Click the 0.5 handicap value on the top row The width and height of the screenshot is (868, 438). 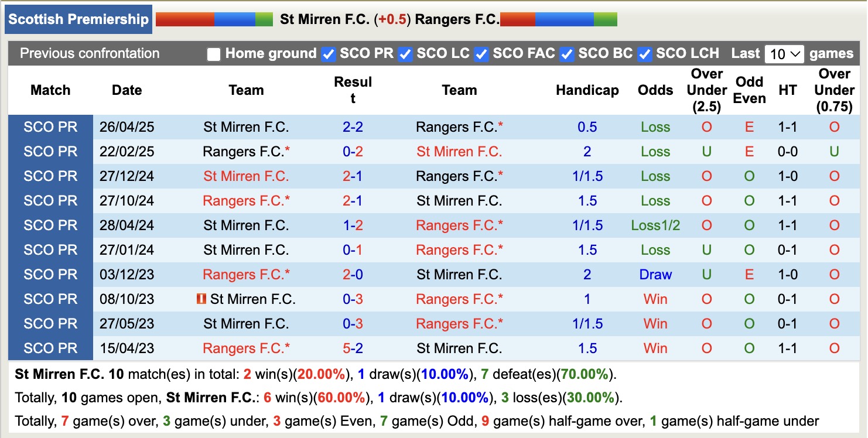[x=587, y=126]
